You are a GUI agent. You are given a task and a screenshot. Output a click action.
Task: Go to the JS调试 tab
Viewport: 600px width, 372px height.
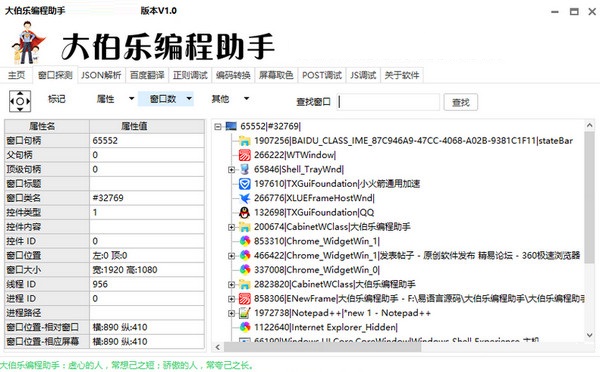[x=363, y=75]
